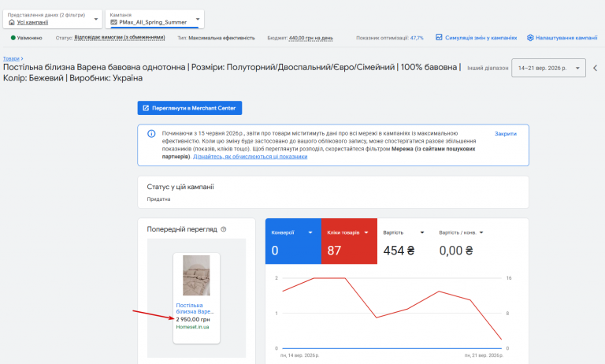
Task: Open the campaign selector PMax_All_Spring_Summer
Action: 154,19
